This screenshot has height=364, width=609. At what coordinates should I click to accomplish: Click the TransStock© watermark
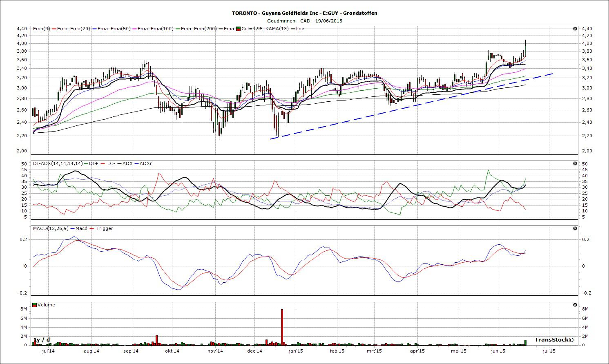click(x=554, y=340)
